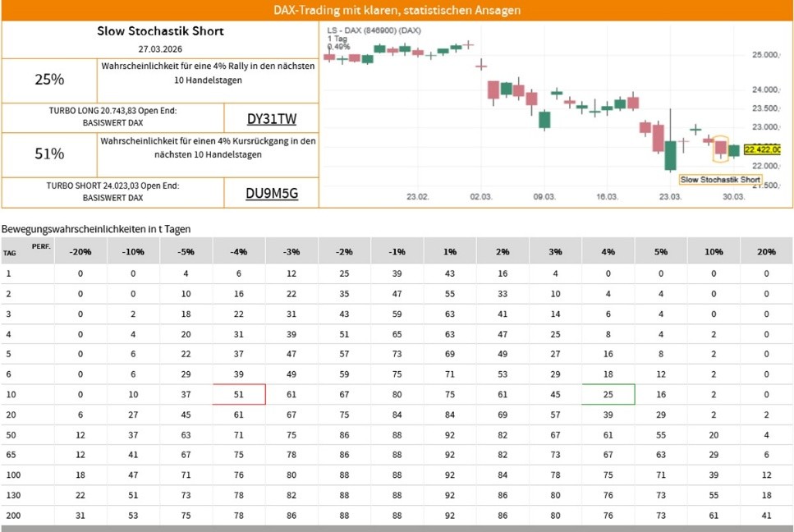Image resolution: width=794 pixels, height=532 pixels.
Task: Select the row labeled 200 in TAG column
Action: tap(11, 514)
